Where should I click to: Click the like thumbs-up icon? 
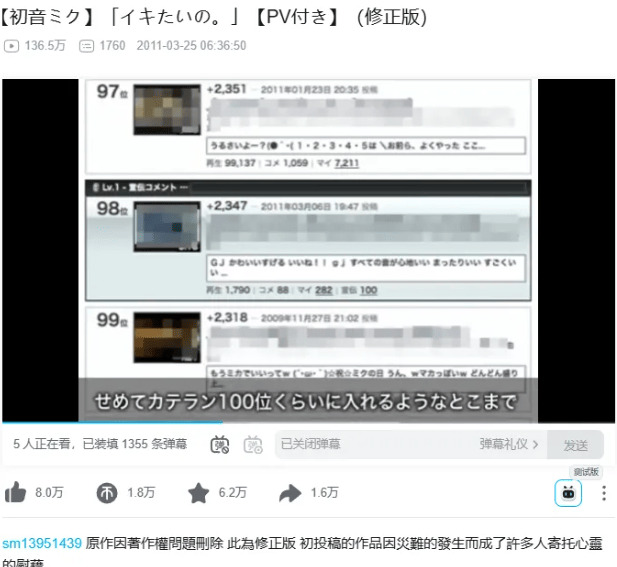pyautogui.click(x=15, y=492)
